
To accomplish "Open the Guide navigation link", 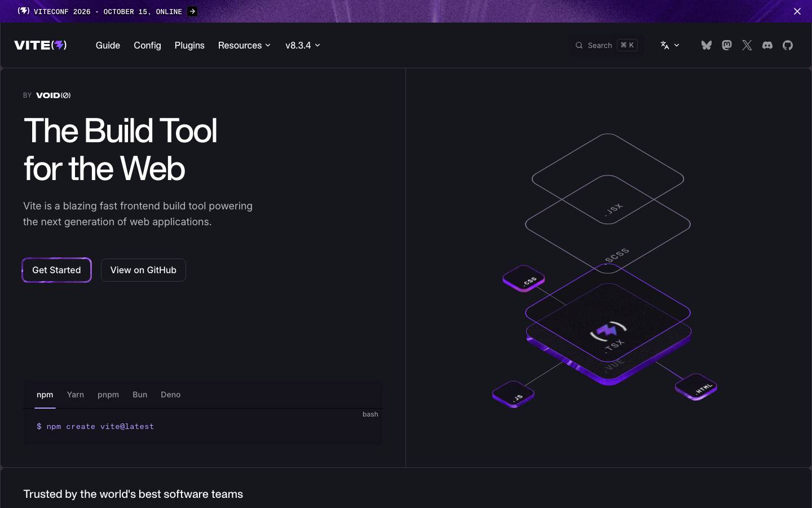I will click(x=108, y=45).
